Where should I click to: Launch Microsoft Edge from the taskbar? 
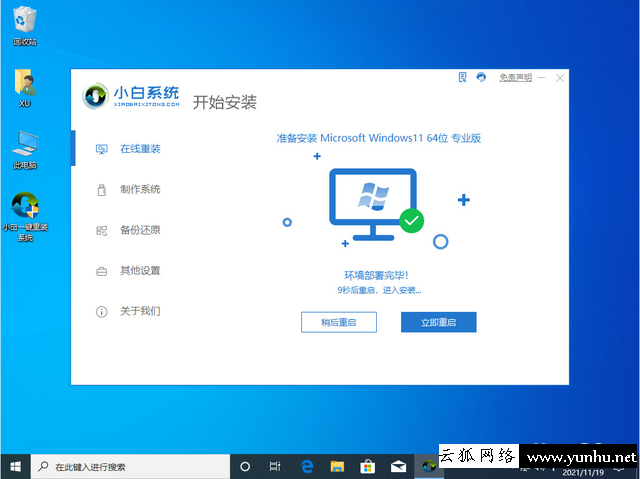point(307,466)
